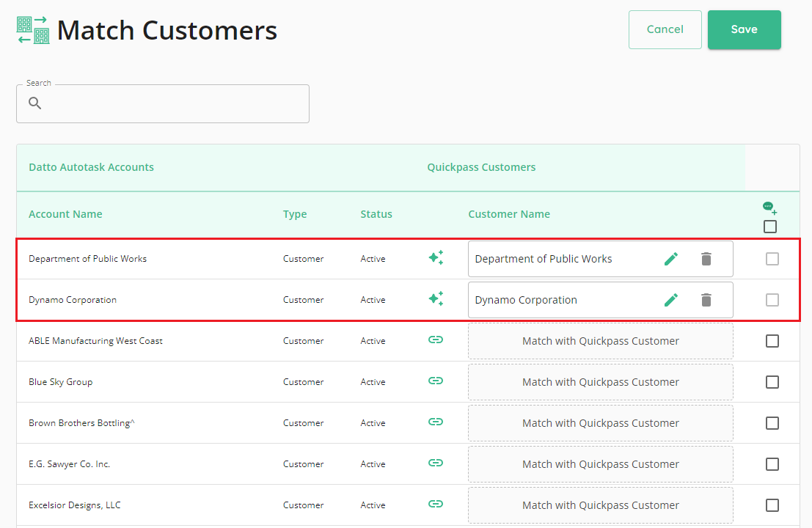Click link icon for E.G. Sawyer Co. Inc.
The image size is (812, 528).
click(x=436, y=463)
